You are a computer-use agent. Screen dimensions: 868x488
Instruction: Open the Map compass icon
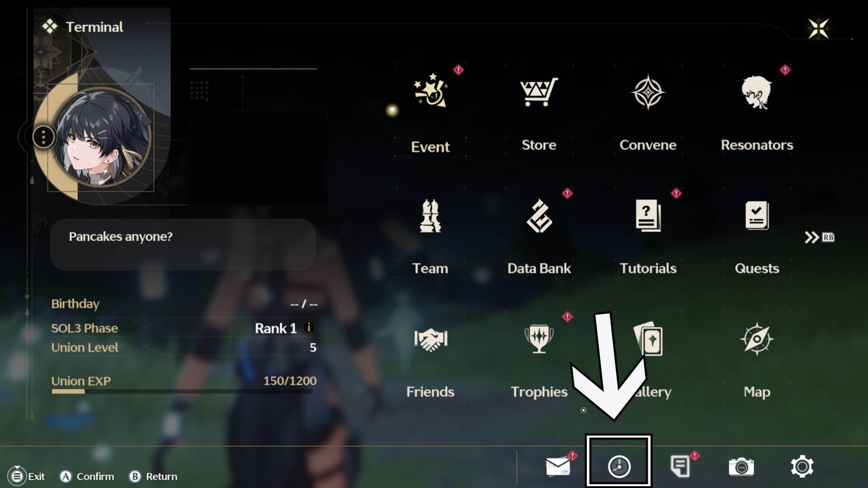(x=757, y=339)
